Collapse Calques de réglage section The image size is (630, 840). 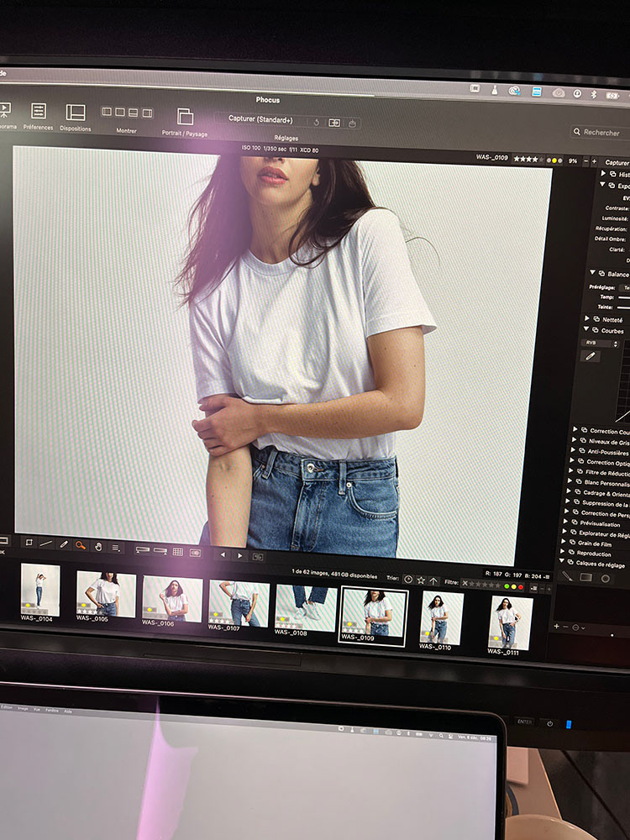(x=561, y=561)
